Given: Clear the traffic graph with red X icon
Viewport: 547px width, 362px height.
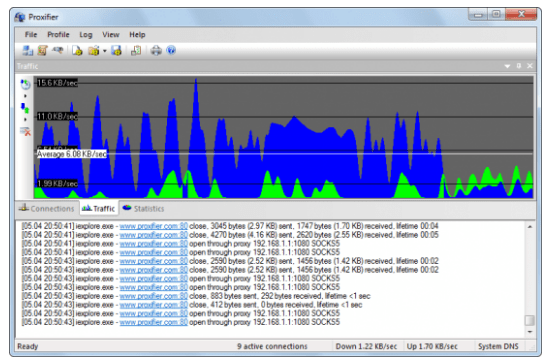Looking at the screenshot, I should pos(25,131).
